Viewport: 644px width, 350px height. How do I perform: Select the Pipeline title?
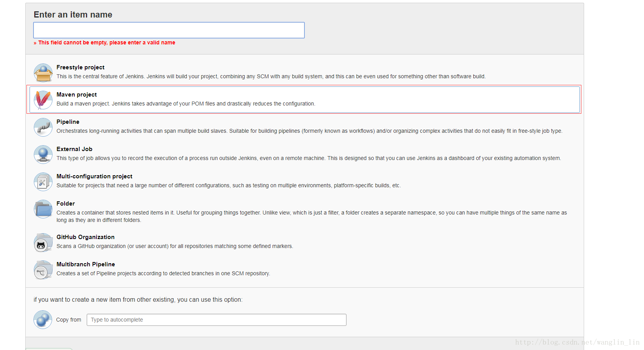pyautogui.click(x=68, y=122)
